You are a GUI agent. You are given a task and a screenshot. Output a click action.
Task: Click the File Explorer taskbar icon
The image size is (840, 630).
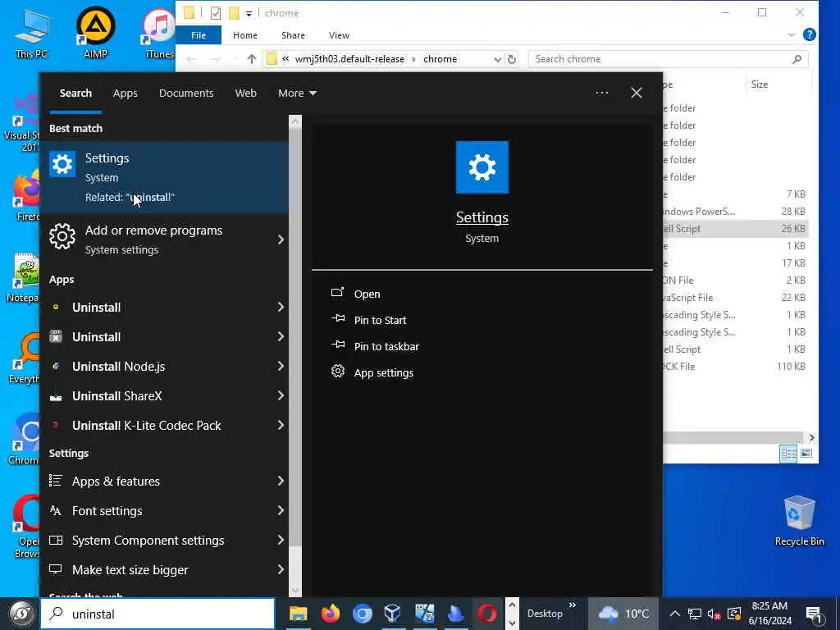[x=299, y=614]
